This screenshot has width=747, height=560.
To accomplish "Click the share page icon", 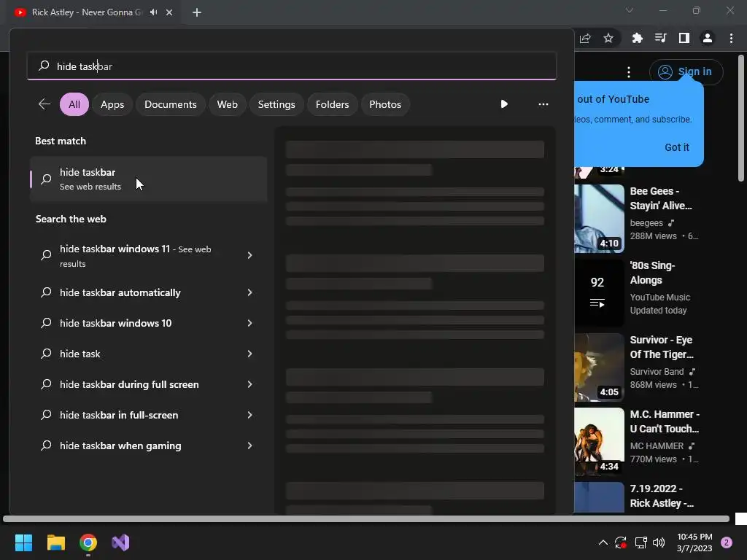I will [586, 38].
